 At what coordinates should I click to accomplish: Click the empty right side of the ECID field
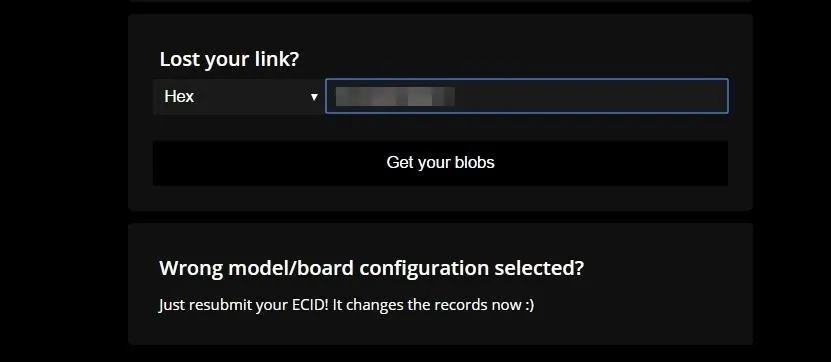tap(591, 96)
